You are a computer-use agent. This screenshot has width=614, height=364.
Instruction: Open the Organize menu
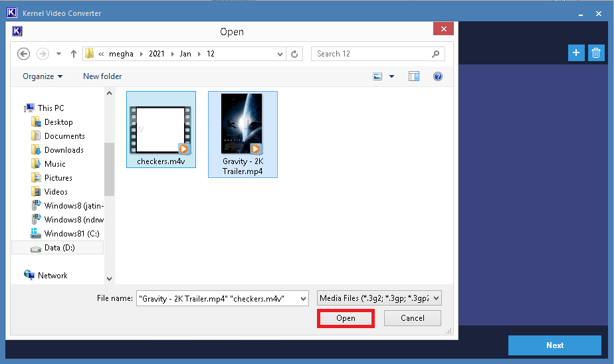coord(43,76)
